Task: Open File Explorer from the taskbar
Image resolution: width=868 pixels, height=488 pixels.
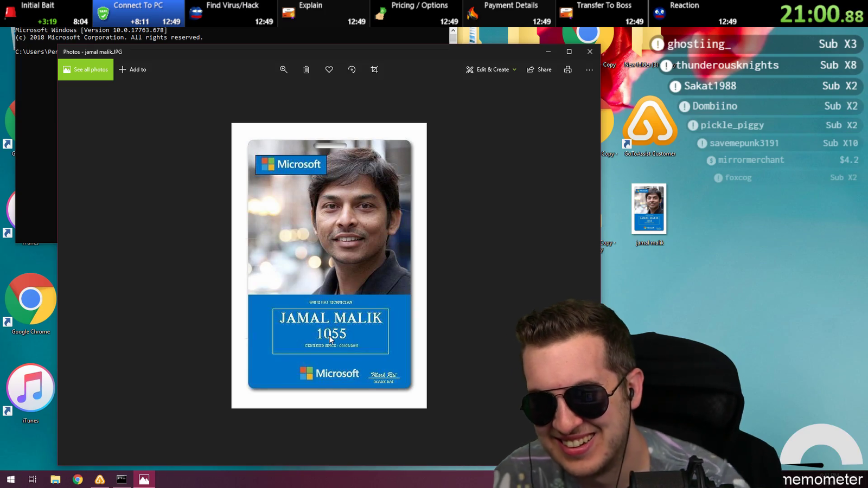Action: point(55,479)
